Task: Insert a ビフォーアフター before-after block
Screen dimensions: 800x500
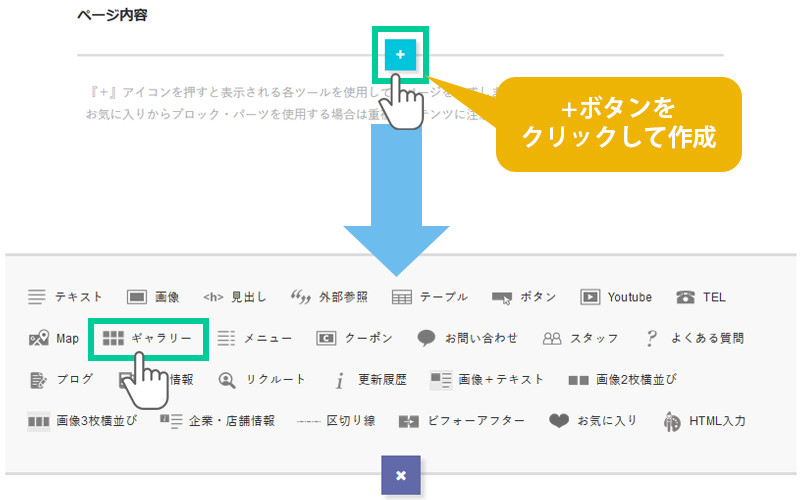Action: coord(461,421)
